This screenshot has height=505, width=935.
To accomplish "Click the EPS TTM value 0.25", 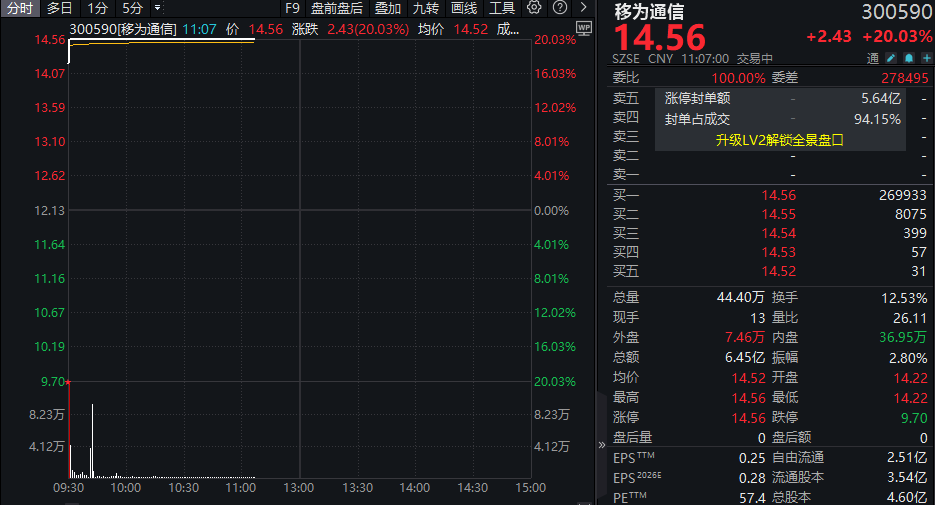I will [752, 458].
